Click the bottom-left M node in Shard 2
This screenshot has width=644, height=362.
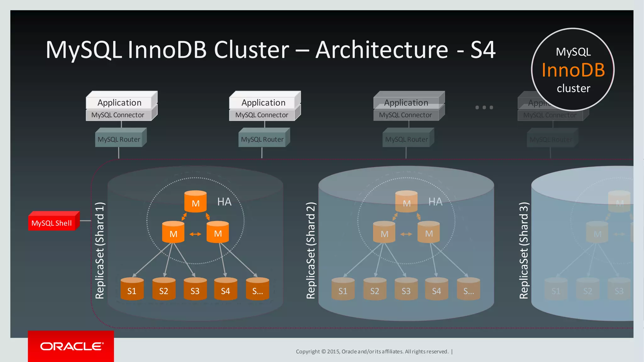(x=384, y=233)
